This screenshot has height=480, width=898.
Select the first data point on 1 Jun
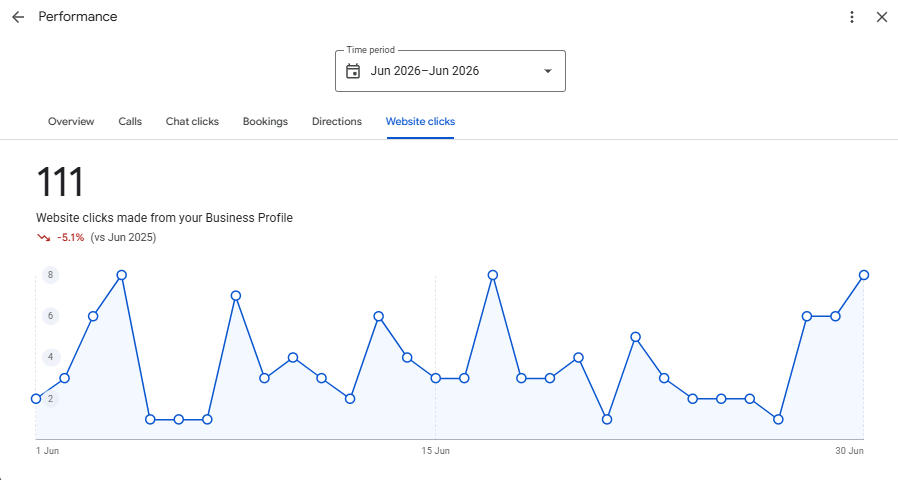tap(36, 399)
